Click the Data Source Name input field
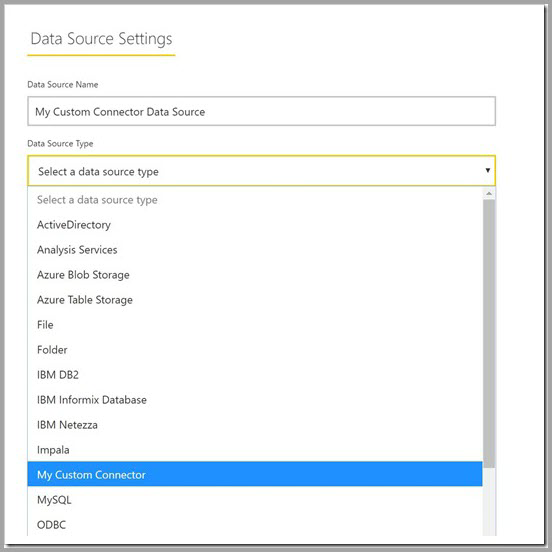 261,111
